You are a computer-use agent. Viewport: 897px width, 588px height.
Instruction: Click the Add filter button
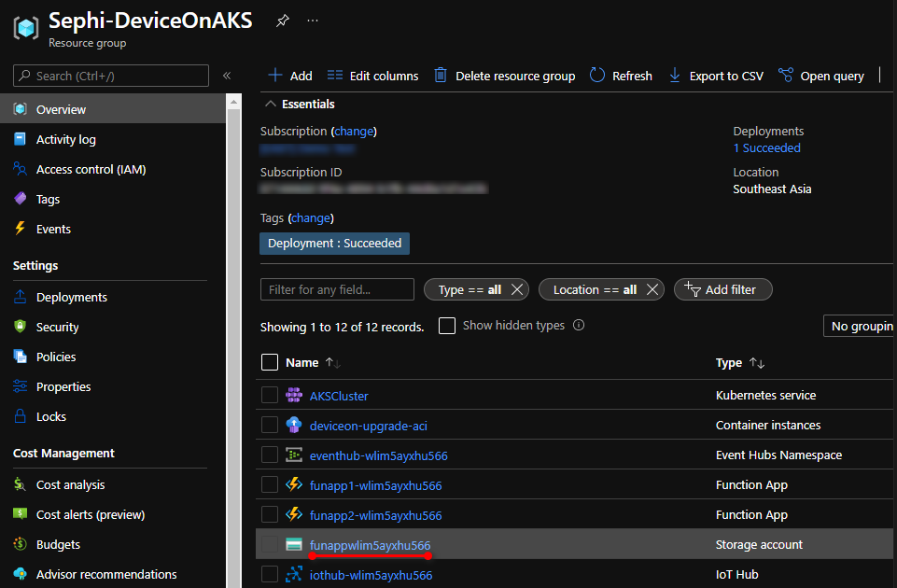tap(722, 289)
